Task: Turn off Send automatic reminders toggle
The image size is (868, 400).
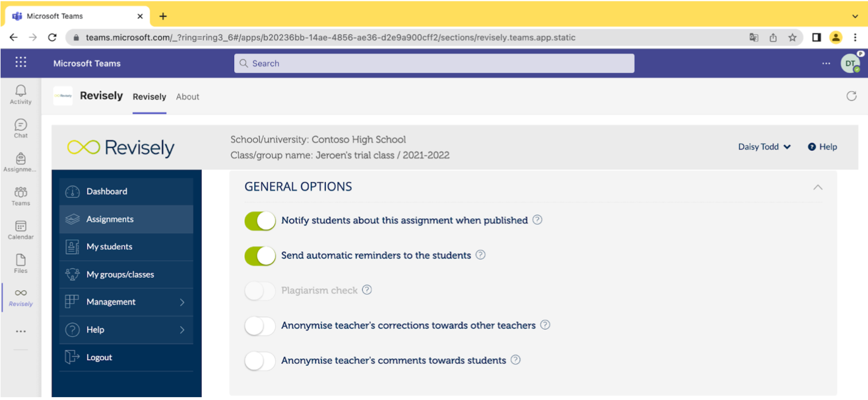Action: (x=260, y=255)
